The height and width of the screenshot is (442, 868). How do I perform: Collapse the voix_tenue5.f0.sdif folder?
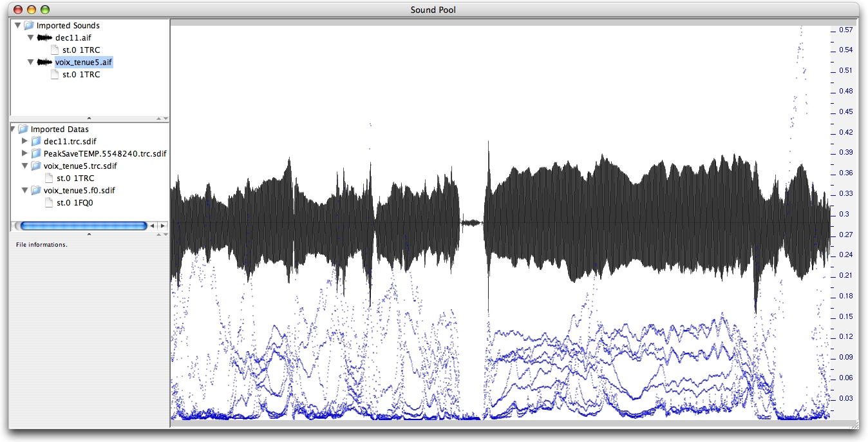tap(25, 191)
